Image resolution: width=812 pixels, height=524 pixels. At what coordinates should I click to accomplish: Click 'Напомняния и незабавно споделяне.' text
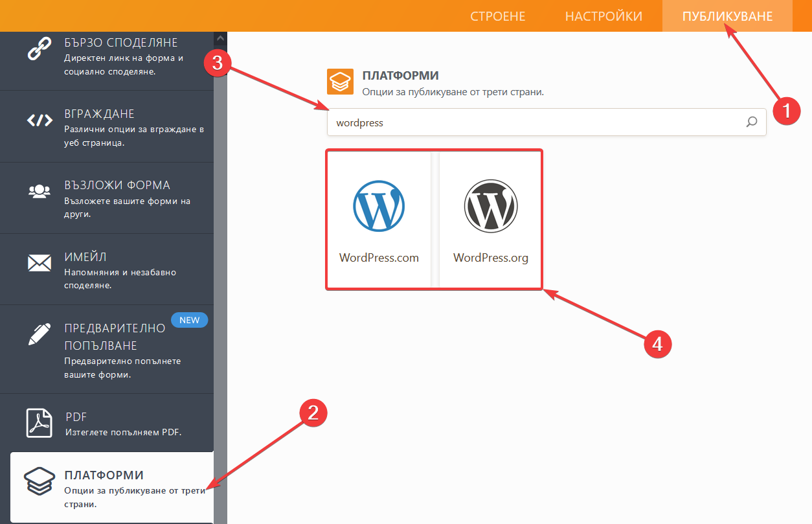[x=120, y=279]
